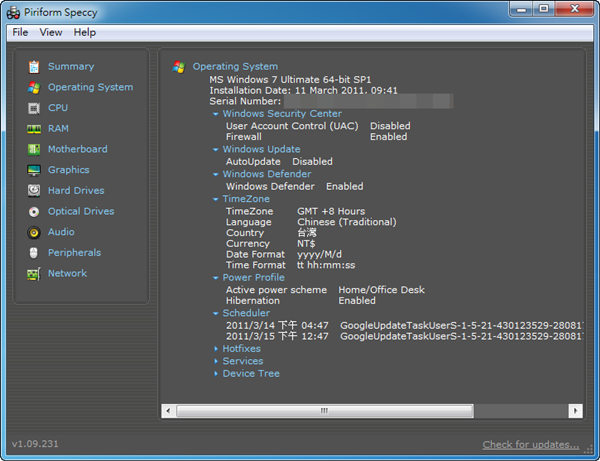Open the Help menu

pyautogui.click(x=85, y=32)
